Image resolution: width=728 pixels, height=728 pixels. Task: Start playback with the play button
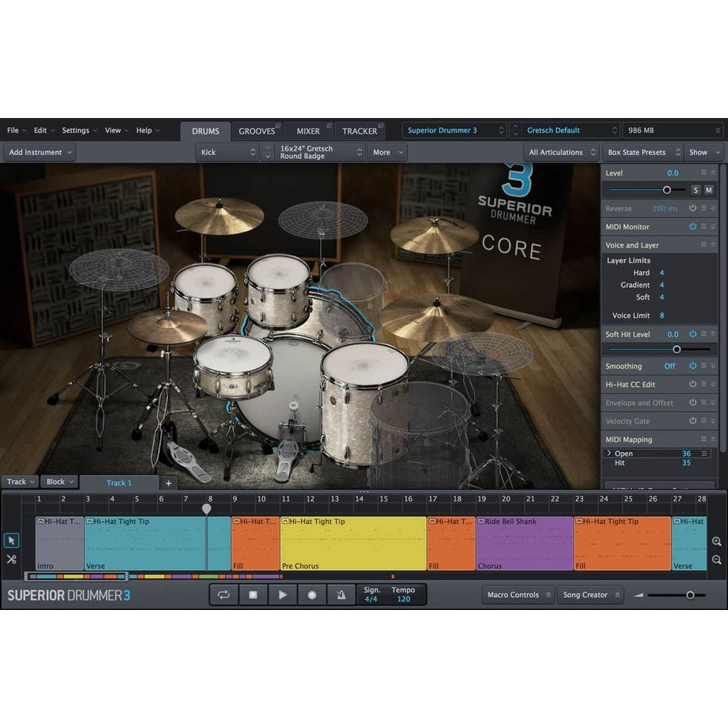(282, 595)
